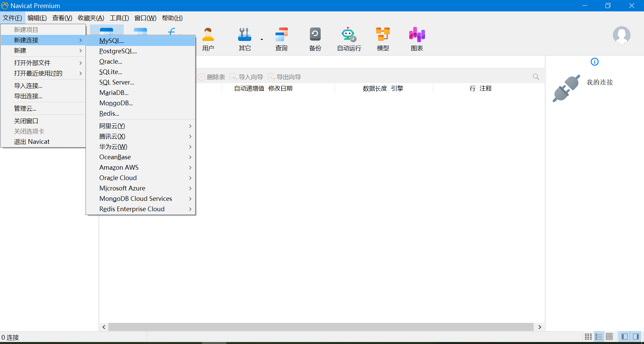Viewport: 644px width, 344px height.
Task: Open the dropdown arrow beside 其它
Action: click(262, 40)
